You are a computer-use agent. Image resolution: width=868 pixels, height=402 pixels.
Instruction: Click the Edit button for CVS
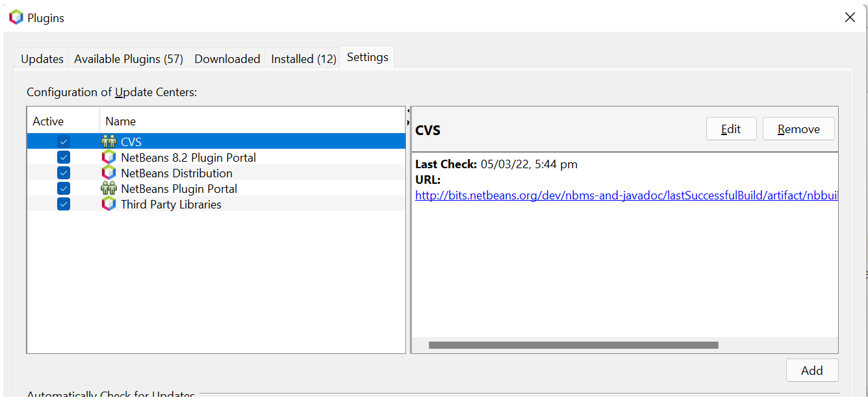click(732, 129)
